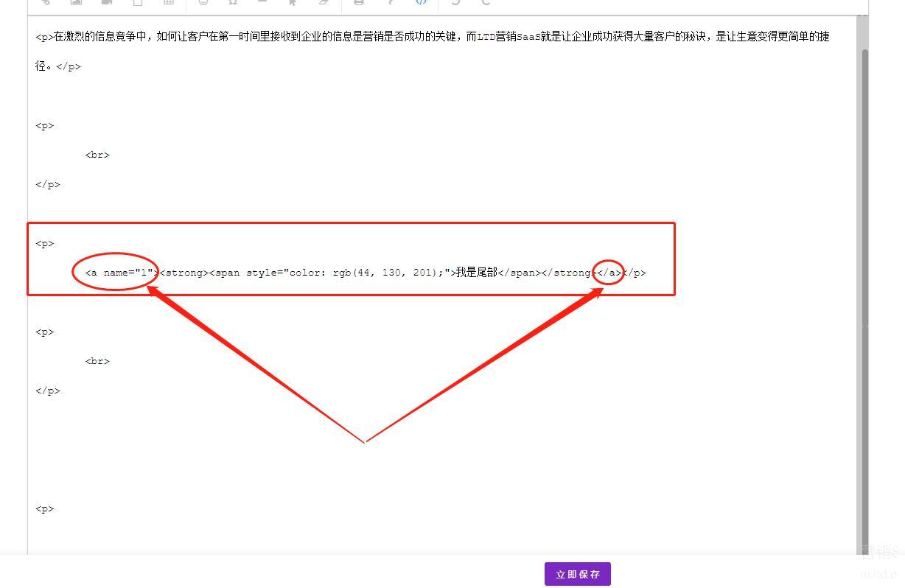This screenshot has width=905, height=588.
Task: Click the clear formatting eraser icon
Action: coord(323,3)
